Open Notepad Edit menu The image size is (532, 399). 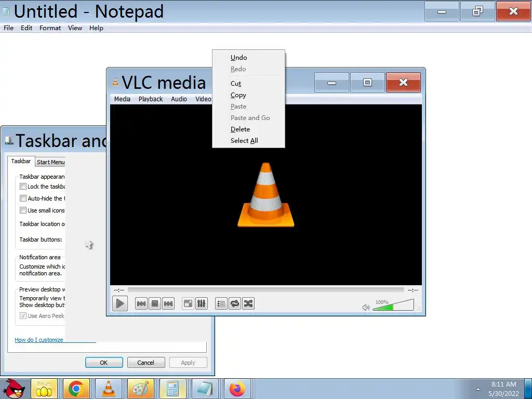(26, 28)
